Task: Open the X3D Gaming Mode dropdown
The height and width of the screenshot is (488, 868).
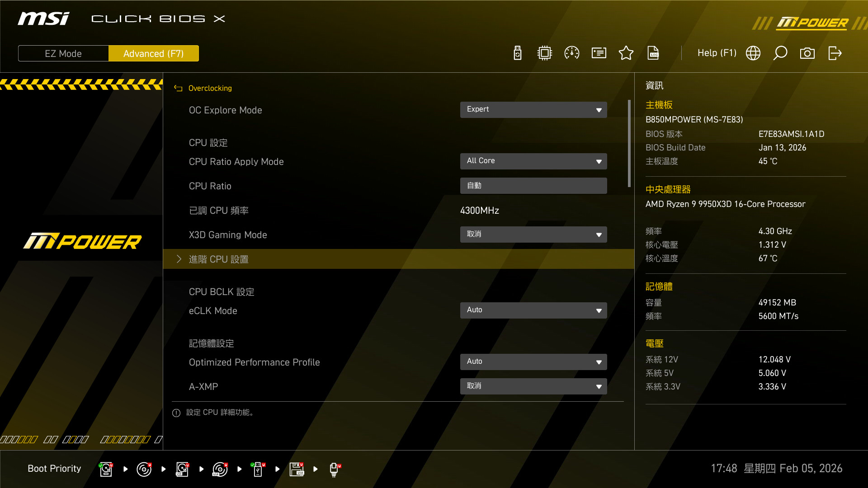Action: tap(533, 235)
